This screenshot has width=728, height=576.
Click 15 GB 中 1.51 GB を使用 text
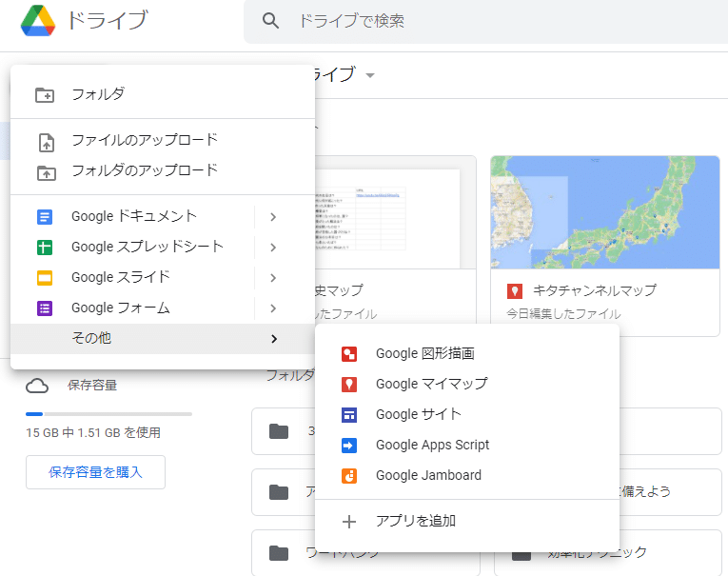[93, 433]
